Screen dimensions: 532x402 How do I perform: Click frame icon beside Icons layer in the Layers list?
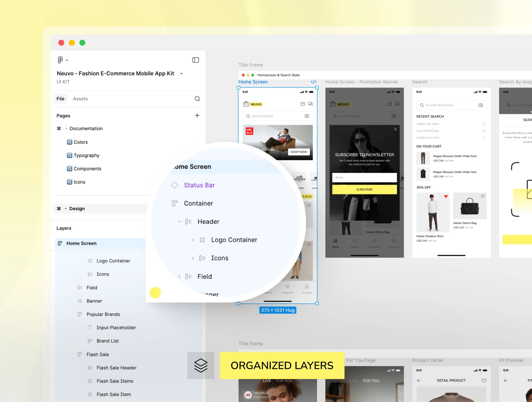[x=90, y=274]
